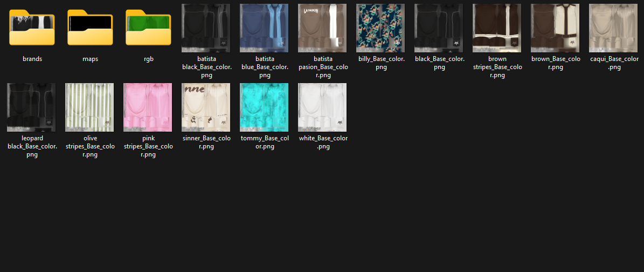Screen dimensions: 644x272
Task: Click leopard black_Base_color.png thumbnail
Action: click(32, 107)
